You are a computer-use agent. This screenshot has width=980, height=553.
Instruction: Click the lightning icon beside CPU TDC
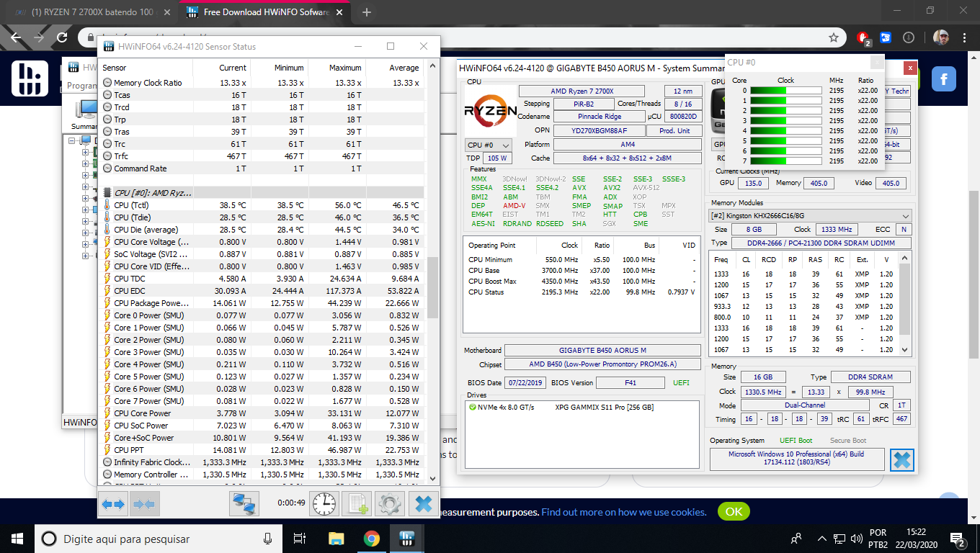click(107, 279)
